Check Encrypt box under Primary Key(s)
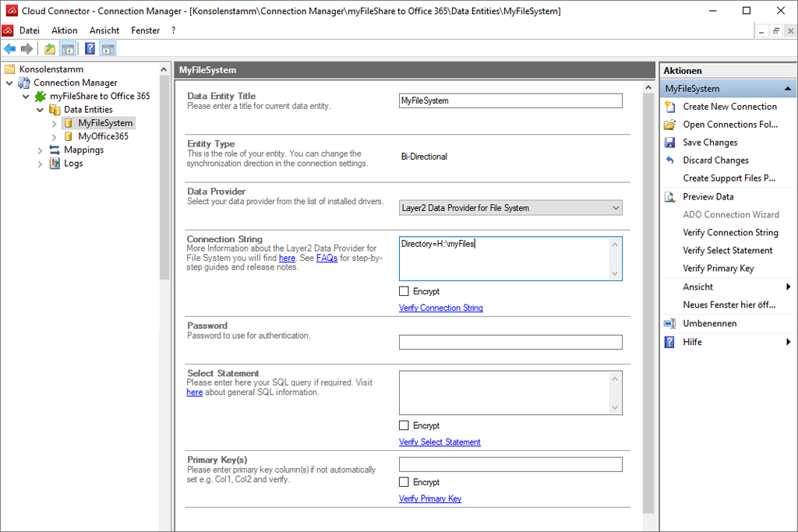This screenshot has width=798, height=532. (x=404, y=482)
